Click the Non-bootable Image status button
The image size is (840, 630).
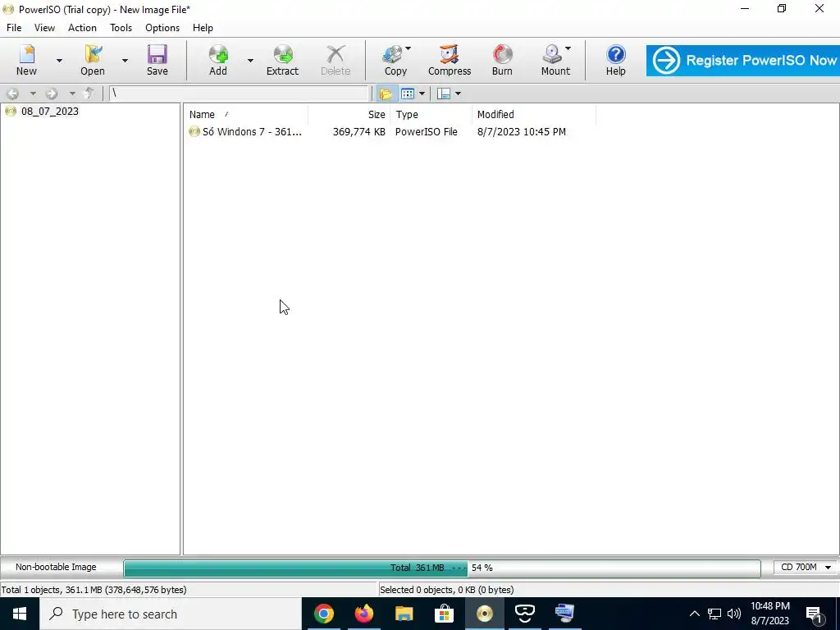pos(56,567)
